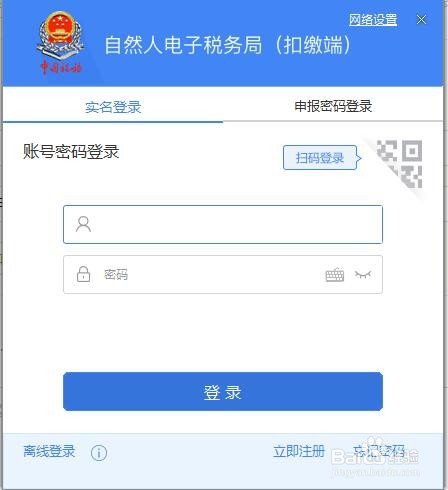Click the China Tax emblem logo
Image resolution: width=448 pixels, height=490 pixels.
pyautogui.click(x=60, y=43)
